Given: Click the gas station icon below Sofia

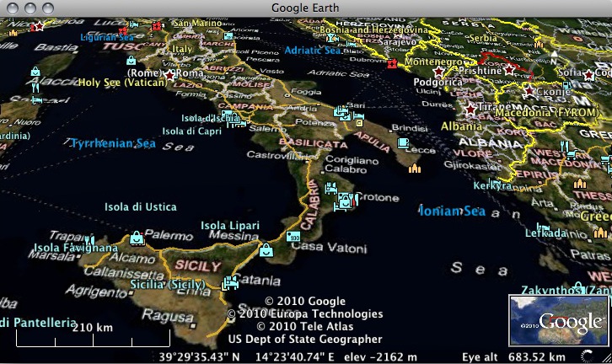Looking at the screenshot, I should (566, 85).
